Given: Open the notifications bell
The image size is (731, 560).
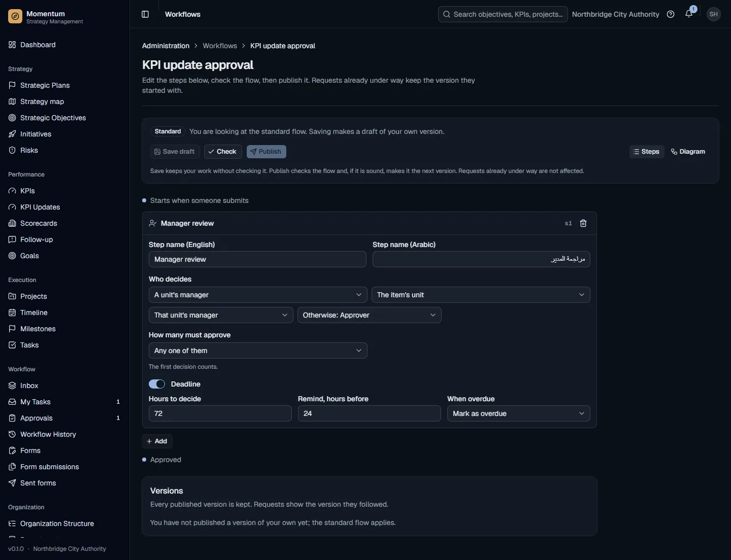Looking at the screenshot, I should click(689, 14).
